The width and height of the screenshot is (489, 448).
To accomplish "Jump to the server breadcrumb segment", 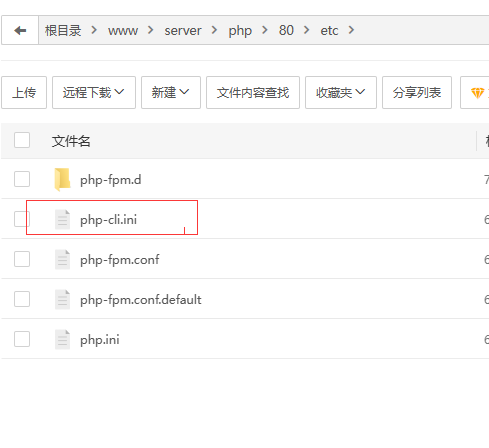I will 183,31.
